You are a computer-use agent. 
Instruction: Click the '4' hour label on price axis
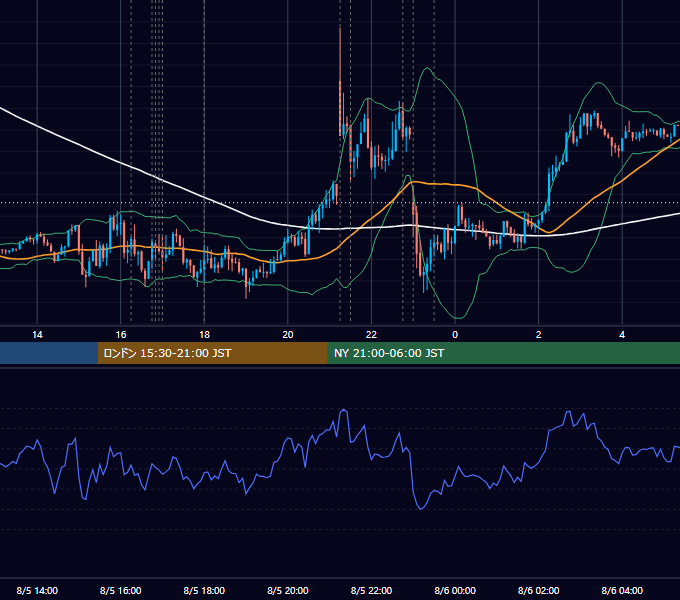click(x=622, y=335)
